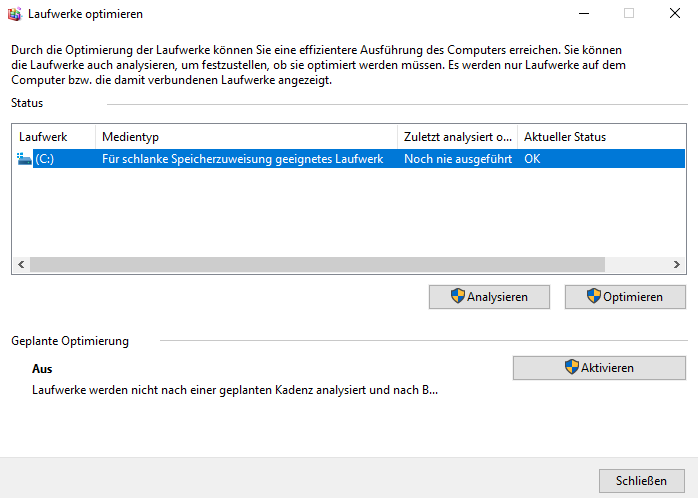Select the (C:) drive row

[x=350, y=159]
